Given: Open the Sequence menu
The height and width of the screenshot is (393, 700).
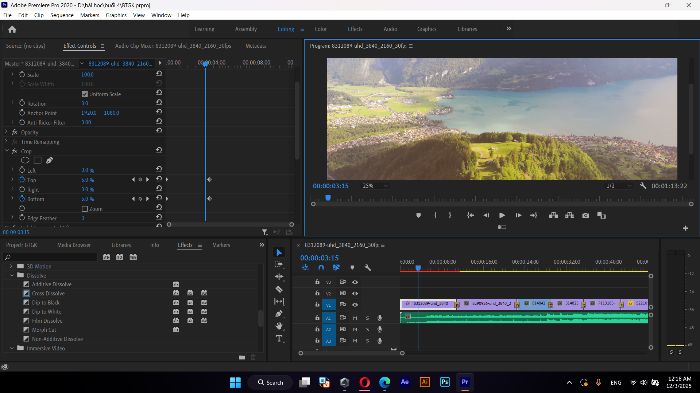Looking at the screenshot, I should pyautogui.click(x=62, y=15).
